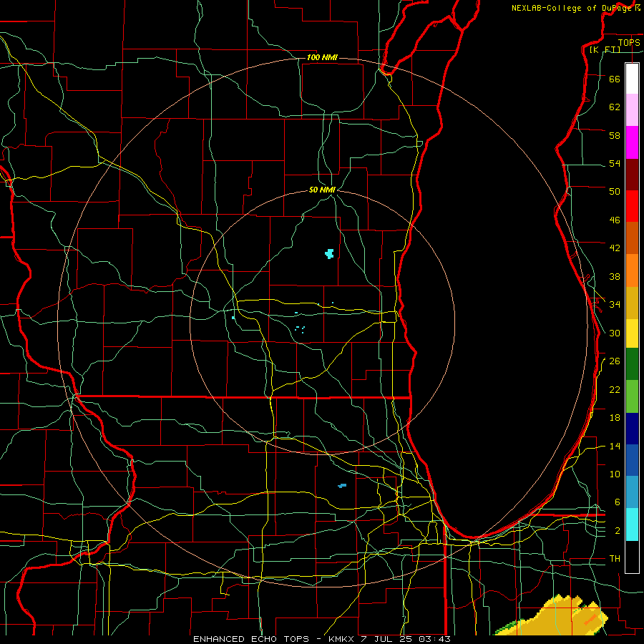Click the legend value "50"
This screenshot has height=644, width=644.
(x=615, y=191)
